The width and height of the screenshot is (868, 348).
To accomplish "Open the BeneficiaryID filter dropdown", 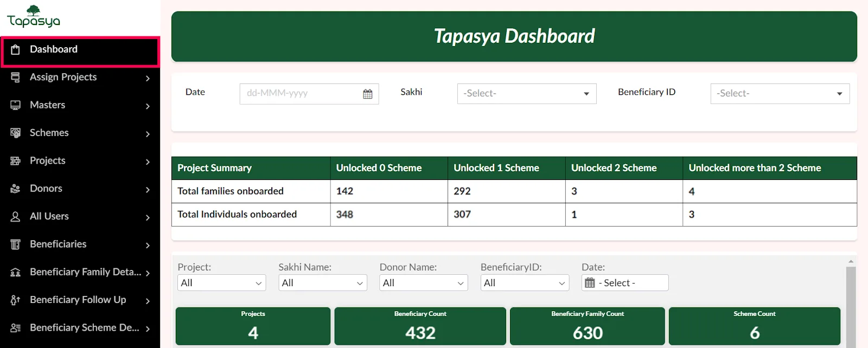I will [525, 283].
